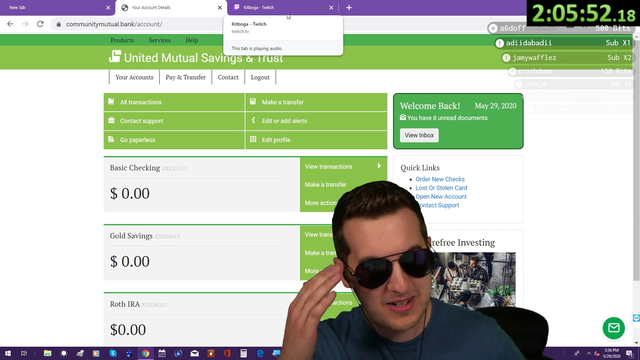Open the Products menu
This screenshot has width=640, height=360.
click(122, 40)
